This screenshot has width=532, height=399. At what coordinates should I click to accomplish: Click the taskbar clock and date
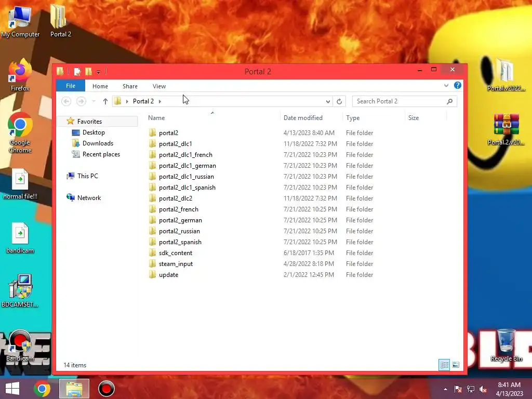tap(509, 389)
